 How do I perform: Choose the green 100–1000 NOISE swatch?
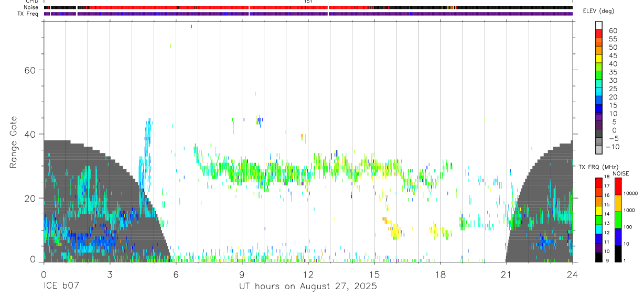tap(618, 219)
